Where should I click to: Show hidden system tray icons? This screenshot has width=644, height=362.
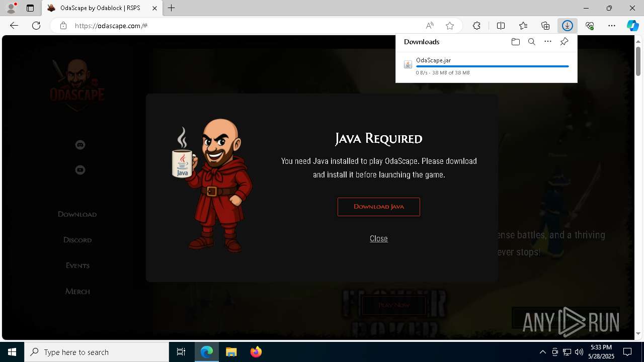tap(542, 352)
